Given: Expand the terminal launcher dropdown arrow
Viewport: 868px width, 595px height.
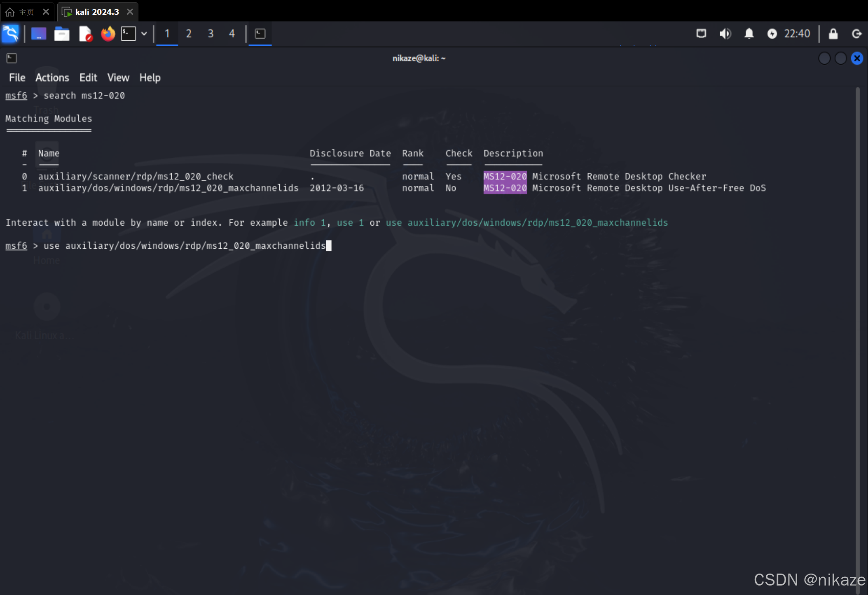Looking at the screenshot, I should pyautogui.click(x=144, y=33).
